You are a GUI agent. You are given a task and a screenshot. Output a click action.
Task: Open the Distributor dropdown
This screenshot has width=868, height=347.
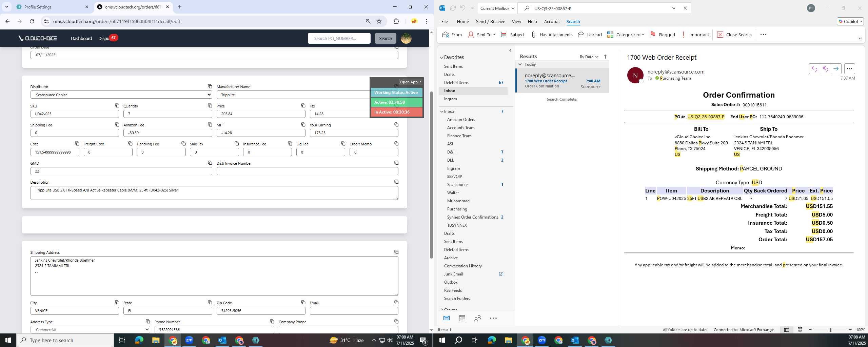click(121, 95)
